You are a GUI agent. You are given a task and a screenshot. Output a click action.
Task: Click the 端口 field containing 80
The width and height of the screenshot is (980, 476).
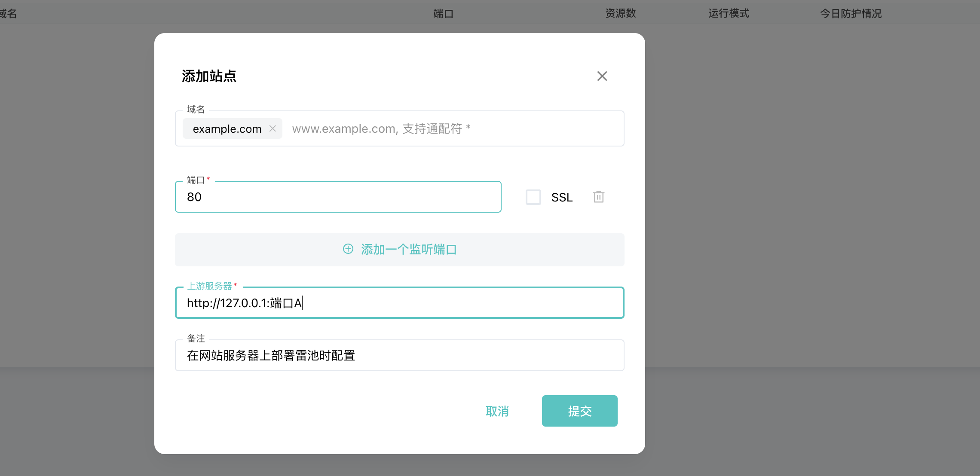pos(338,197)
